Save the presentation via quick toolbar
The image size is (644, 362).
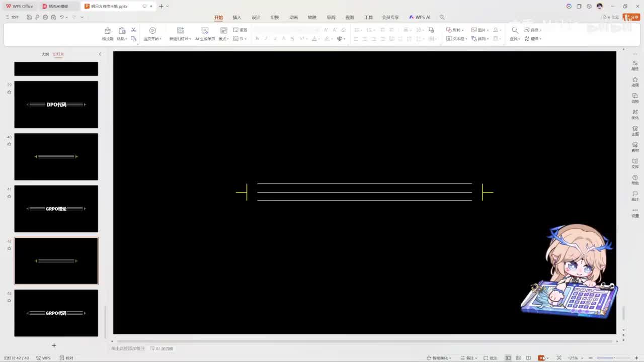click(x=29, y=17)
